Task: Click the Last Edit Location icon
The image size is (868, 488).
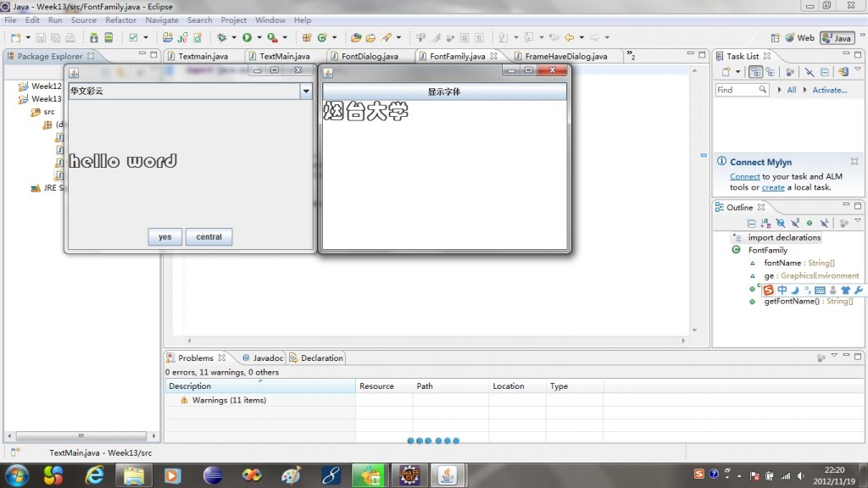Action: (554, 37)
